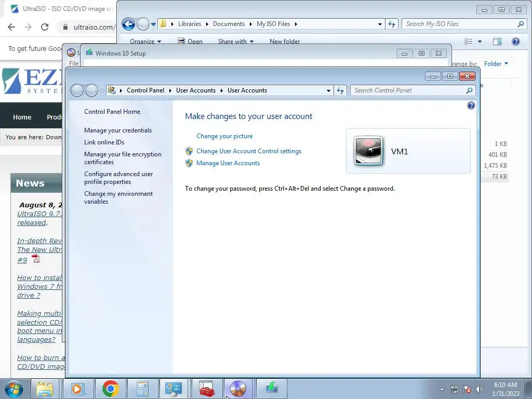Select My ISO Files breadcrumb
This screenshot has height=399, width=532.
point(273,24)
